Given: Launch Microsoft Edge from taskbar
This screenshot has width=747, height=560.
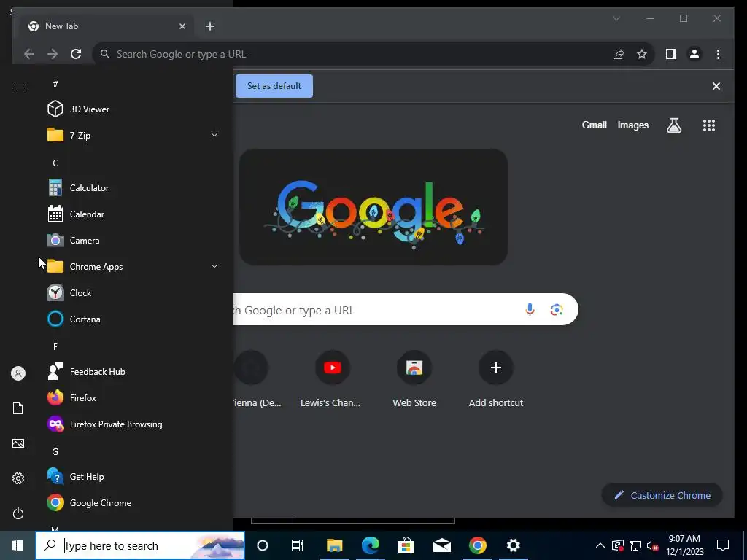Looking at the screenshot, I should [x=370, y=545].
